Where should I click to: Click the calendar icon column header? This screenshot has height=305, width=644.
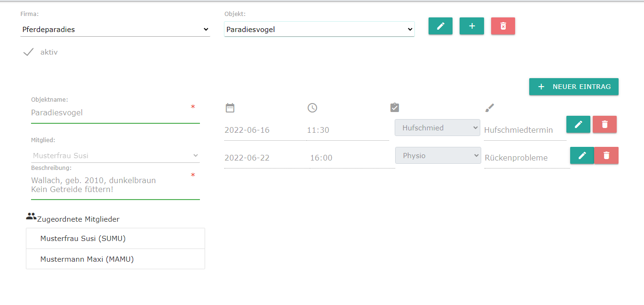230,108
